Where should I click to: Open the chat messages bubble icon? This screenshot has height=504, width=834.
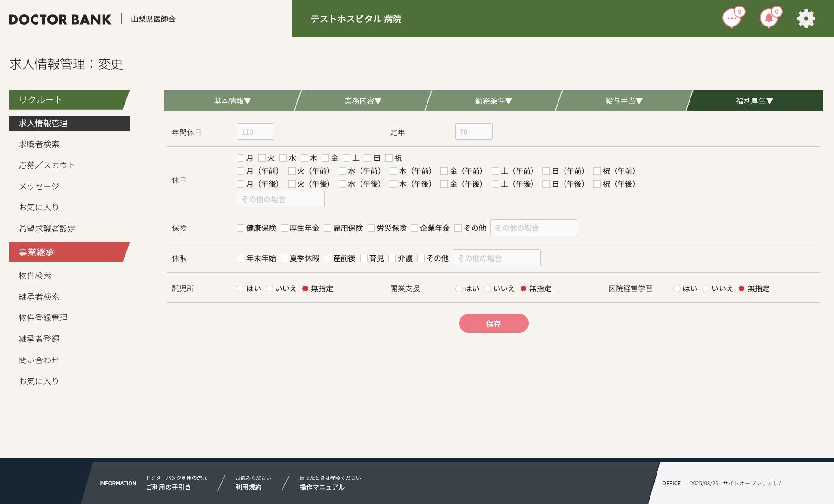pos(732,19)
